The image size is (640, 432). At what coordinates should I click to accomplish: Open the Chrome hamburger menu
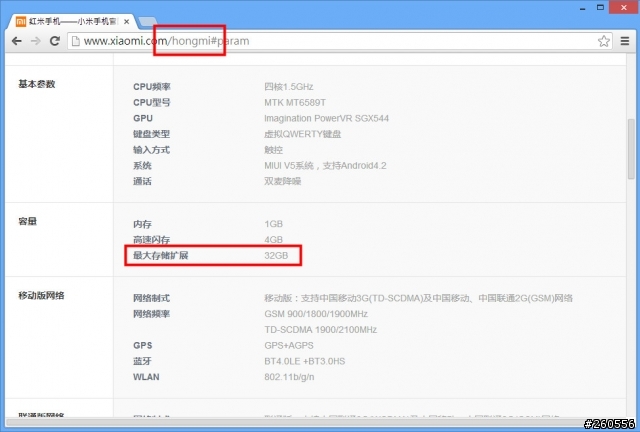pos(624,41)
